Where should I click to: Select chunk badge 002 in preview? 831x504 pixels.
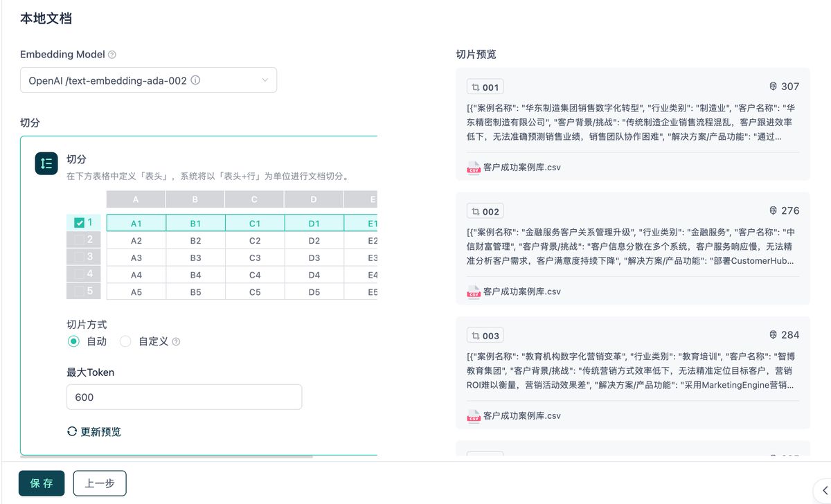(485, 210)
